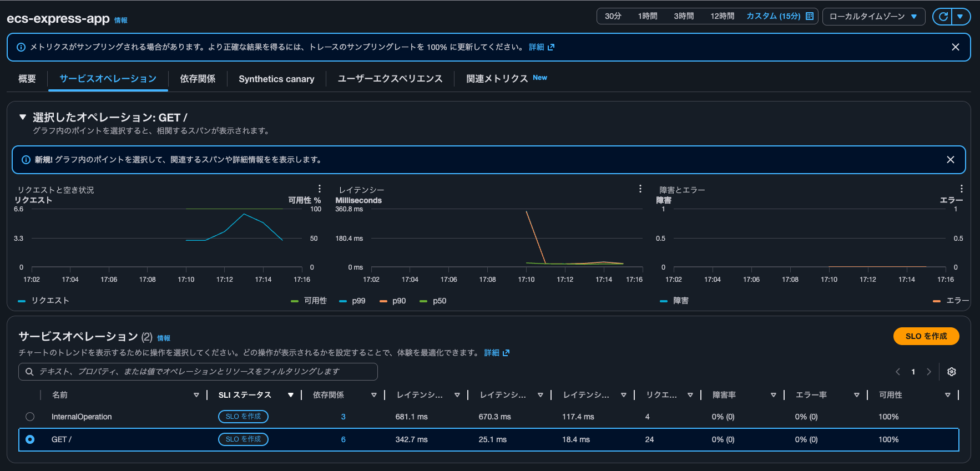
Task: Toggle the p50 legend entry
Action: click(x=433, y=301)
